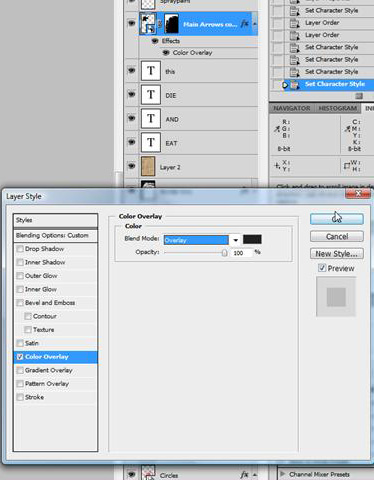Image resolution: width=374 pixels, height=480 pixels.
Task: Hide the EAT text layer
Action: pos(131,142)
